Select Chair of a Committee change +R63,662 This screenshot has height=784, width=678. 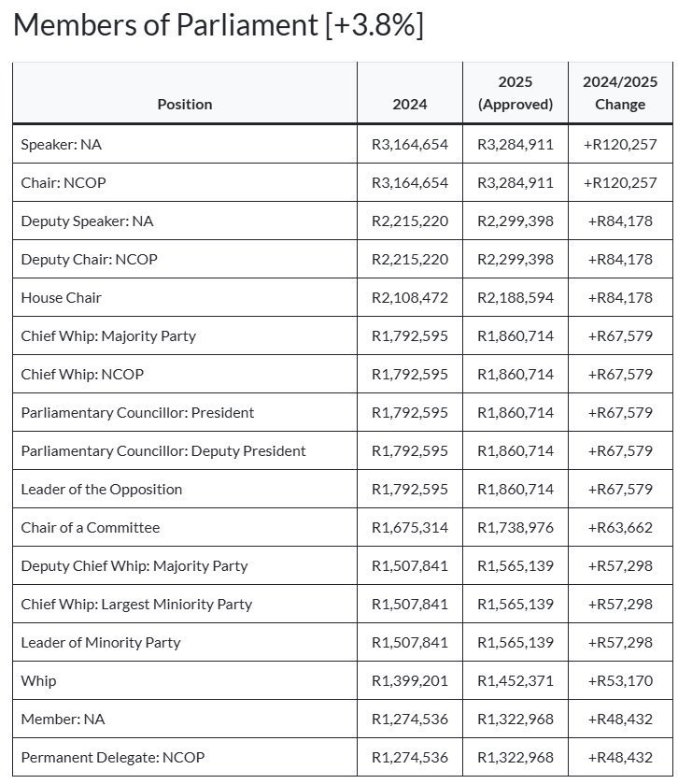pos(620,528)
